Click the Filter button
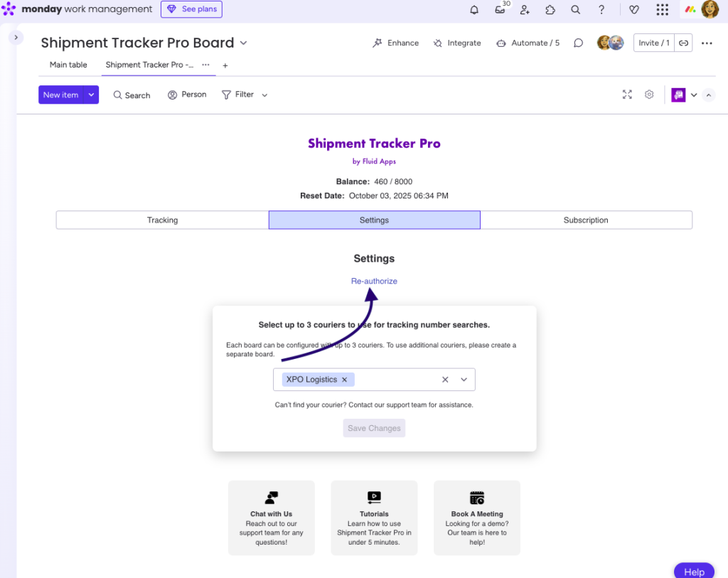This screenshot has width=728, height=578. 237,95
